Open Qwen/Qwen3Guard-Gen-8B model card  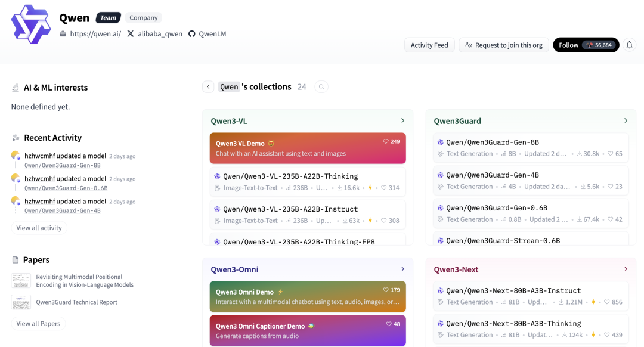531,147
